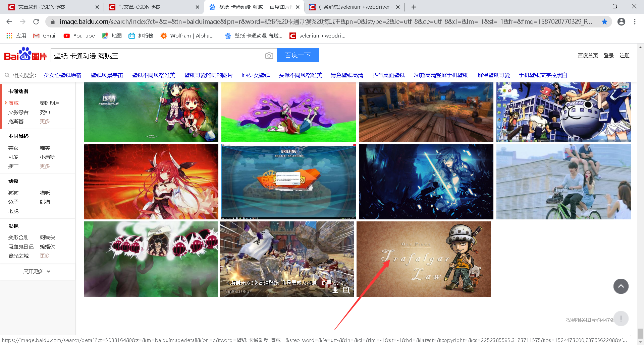644x345 pixels.
Task: Click the Baidu 图片 logo
Action: (x=25, y=54)
